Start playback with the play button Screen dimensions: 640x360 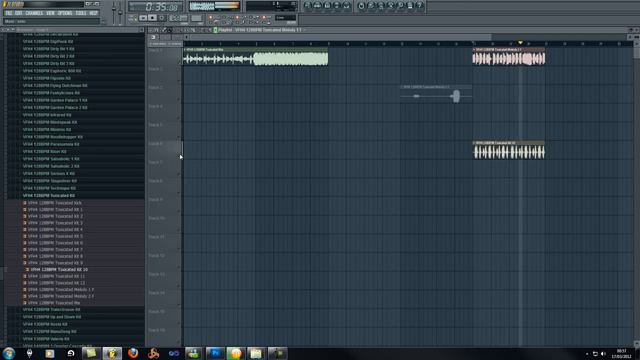click(143, 18)
